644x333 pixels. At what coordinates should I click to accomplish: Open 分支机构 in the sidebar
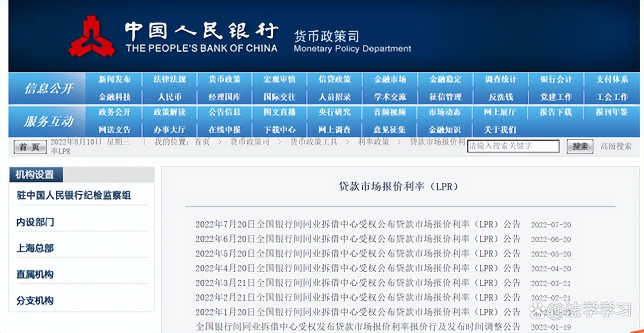point(35,300)
